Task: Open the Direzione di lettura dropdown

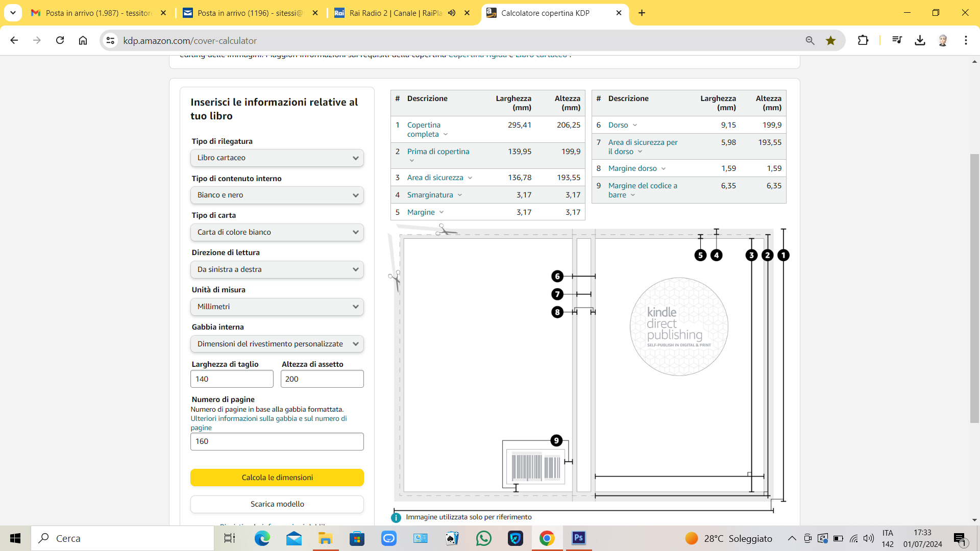Action: (277, 269)
